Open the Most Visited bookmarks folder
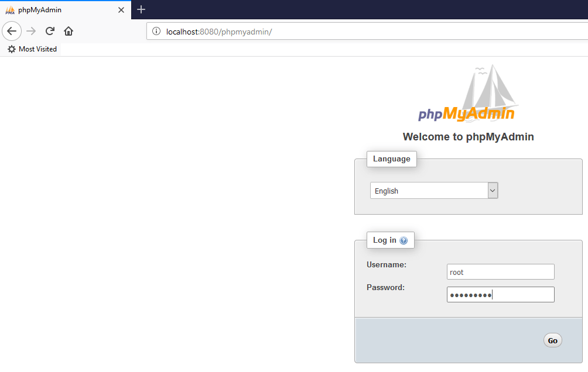 [x=32, y=49]
